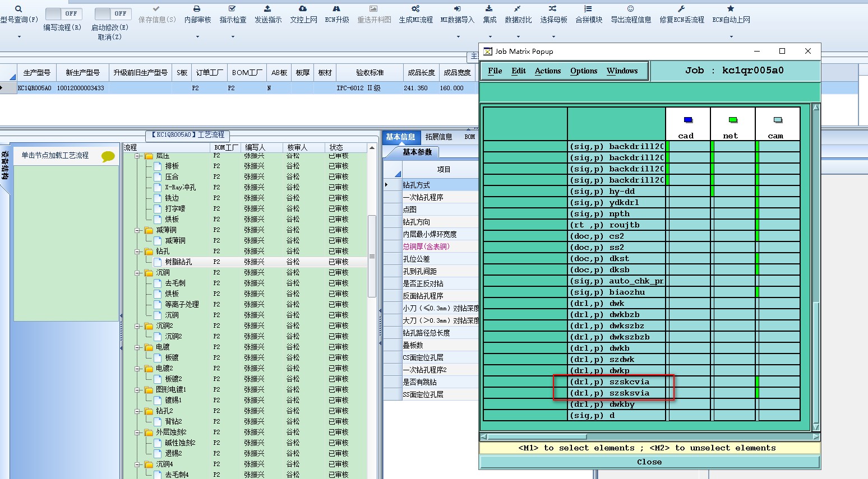Screen dimensions: 868x479
Task: Click the Close button in Job Matrix
Action: tap(649, 462)
